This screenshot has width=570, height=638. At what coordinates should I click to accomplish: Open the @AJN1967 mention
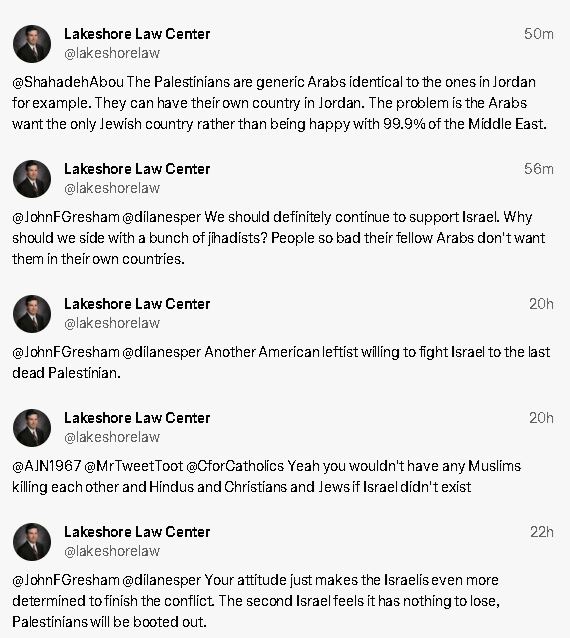pyautogui.click(x=47, y=466)
